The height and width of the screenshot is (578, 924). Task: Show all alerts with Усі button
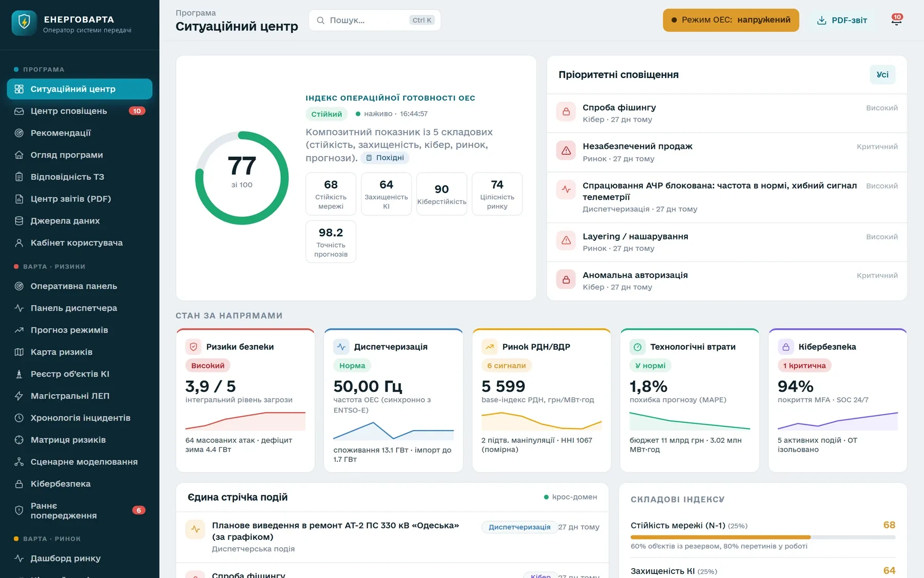882,74
